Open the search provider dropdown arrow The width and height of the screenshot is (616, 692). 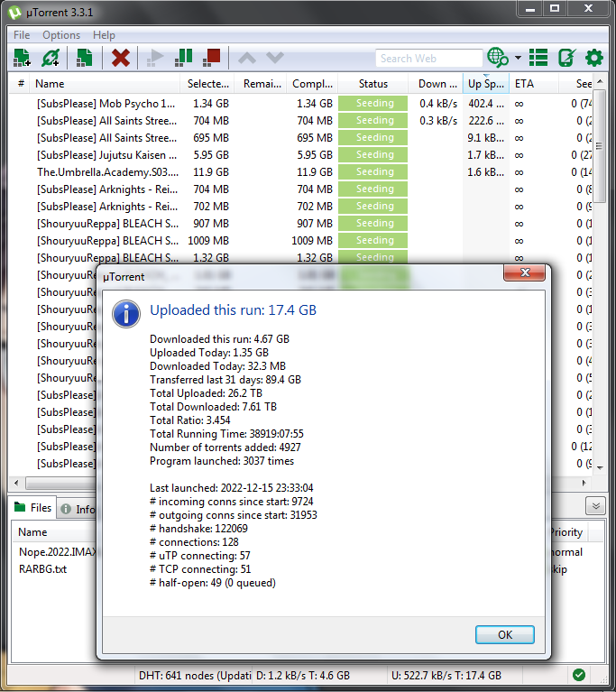pyautogui.click(x=518, y=58)
